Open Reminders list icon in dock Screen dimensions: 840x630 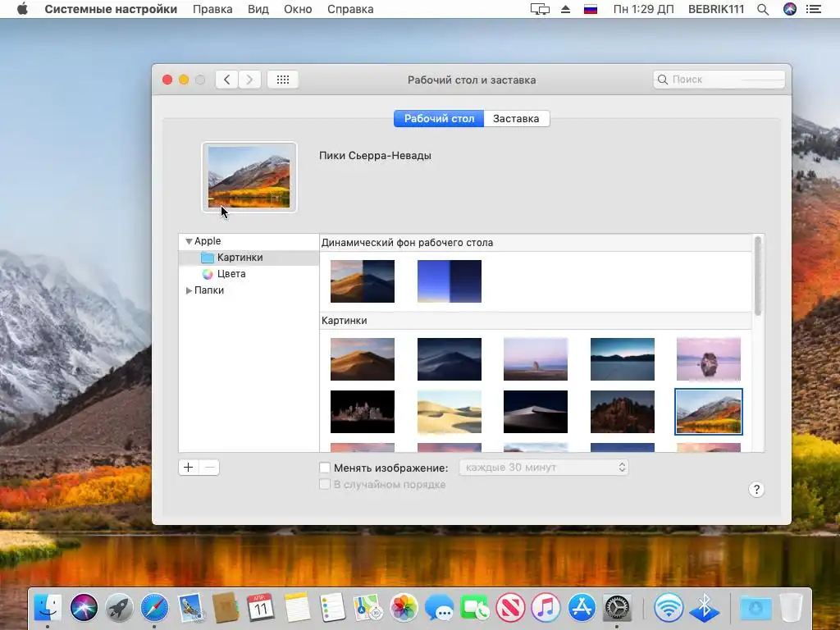[x=332, y=608]
